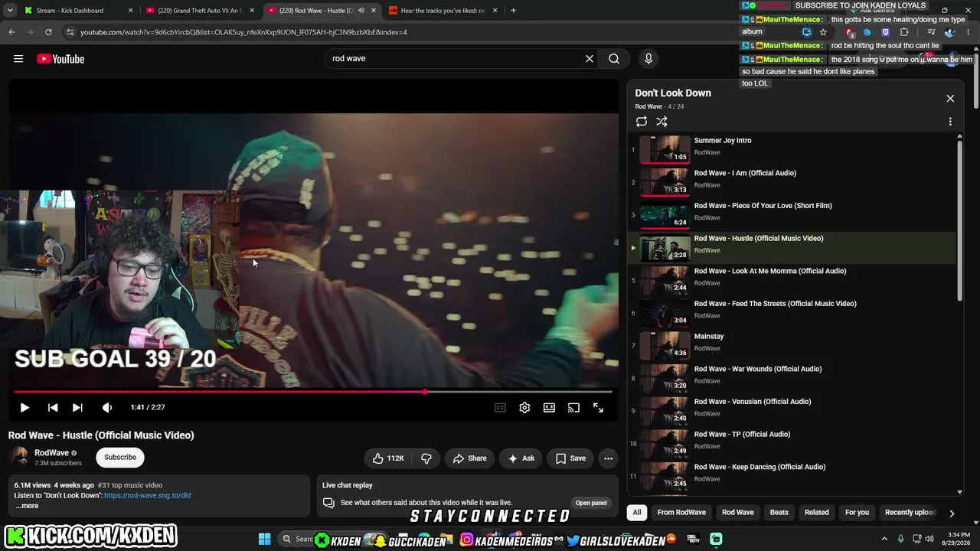This screenshot has width=980, height=551.
Task: Open the browser tab search dropdown
Action: point(10,11)
